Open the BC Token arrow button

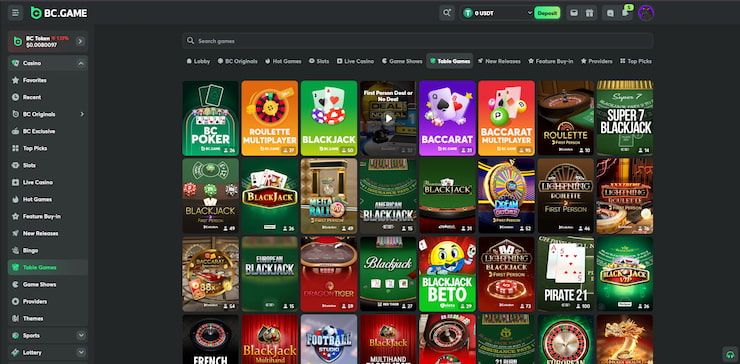[80, 42]
